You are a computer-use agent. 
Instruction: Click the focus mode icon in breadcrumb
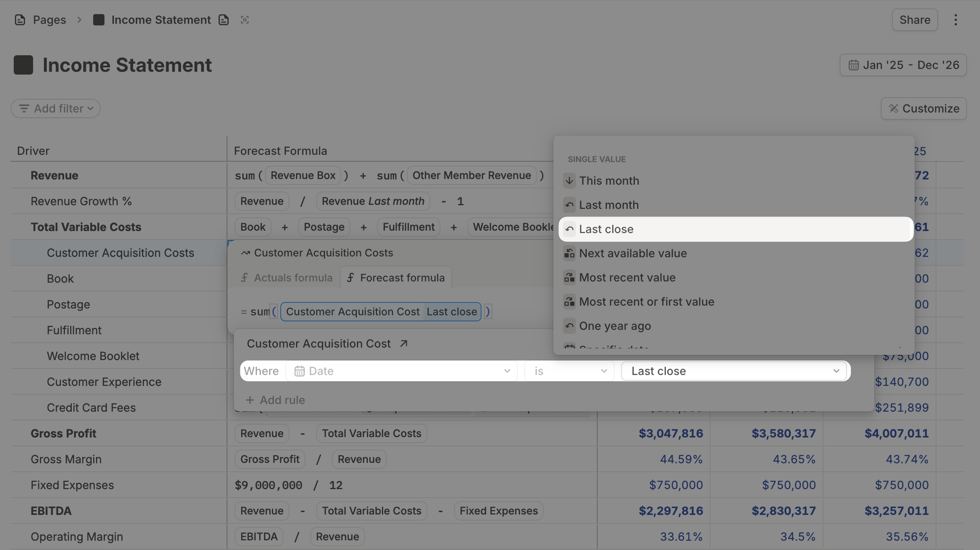(245, 20)
